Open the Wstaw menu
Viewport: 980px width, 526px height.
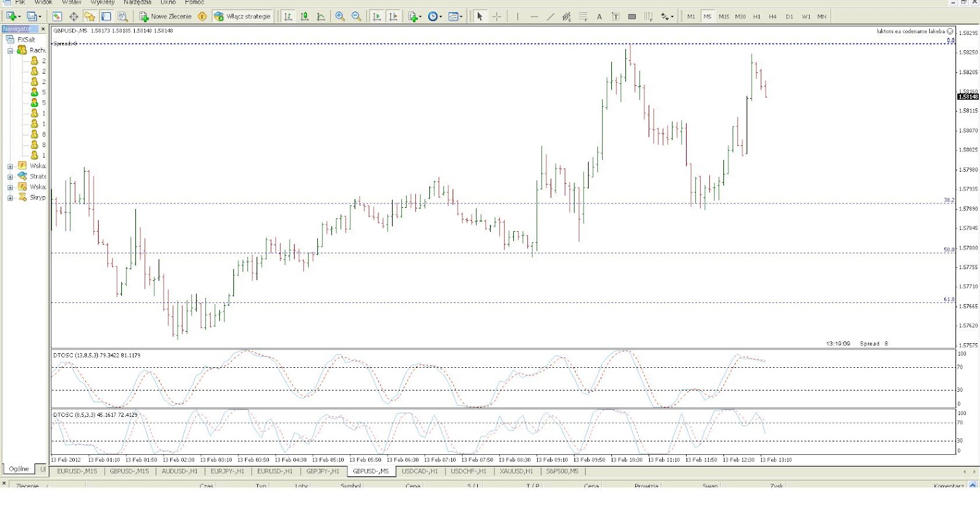tap(72, 2)
